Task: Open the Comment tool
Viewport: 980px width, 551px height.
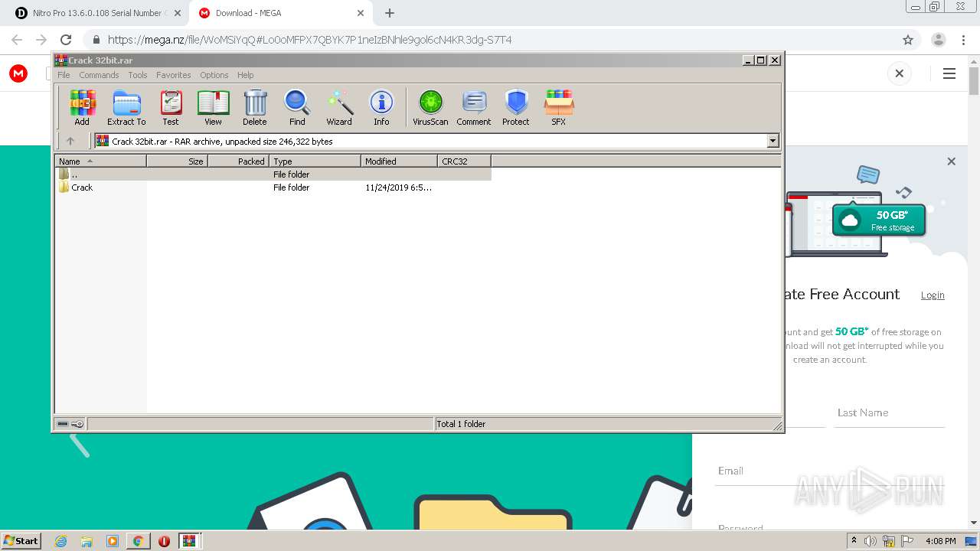Action: [x=474, y=107]
